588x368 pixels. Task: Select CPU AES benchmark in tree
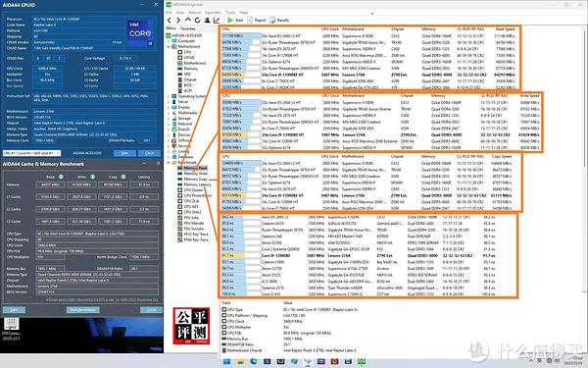click(x=188, y=206)
